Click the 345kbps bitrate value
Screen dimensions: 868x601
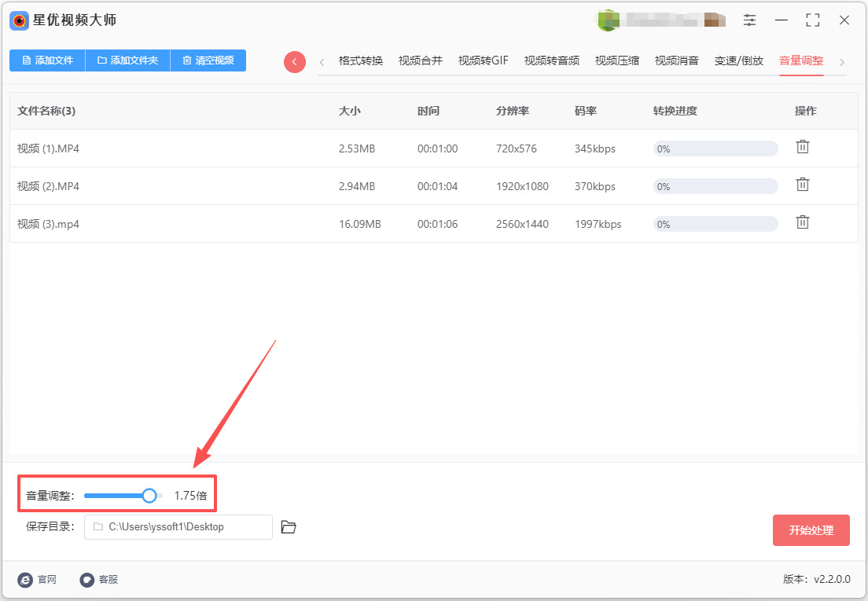(x=595, y=148)
